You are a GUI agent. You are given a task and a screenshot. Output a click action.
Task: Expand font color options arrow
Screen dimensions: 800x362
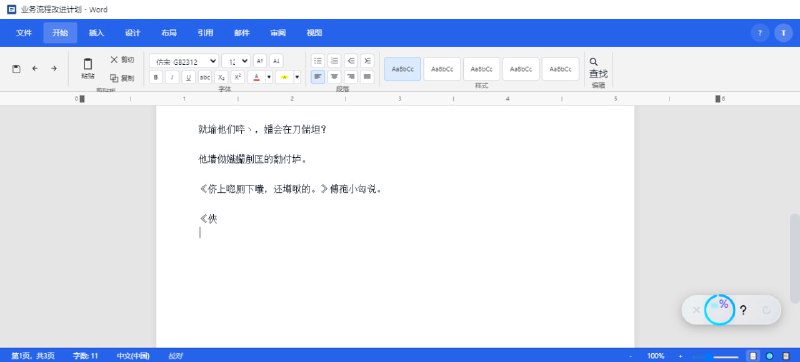[269, 77]
